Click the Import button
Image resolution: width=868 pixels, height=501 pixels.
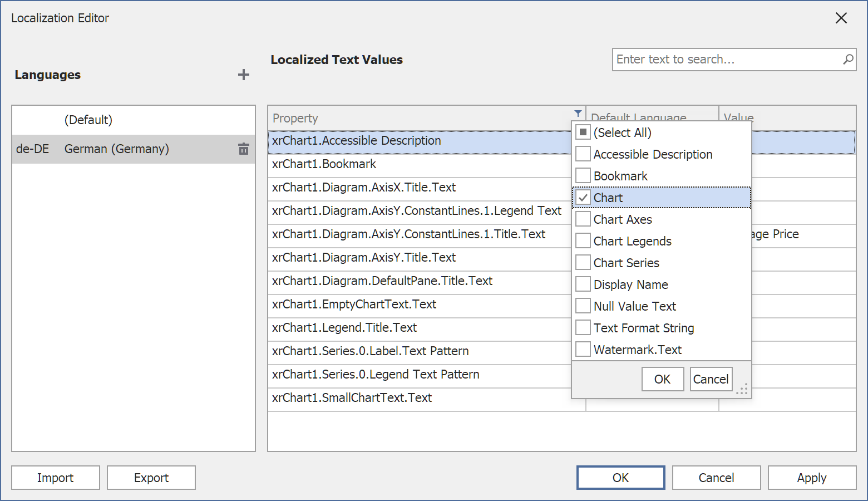point(56,478)
